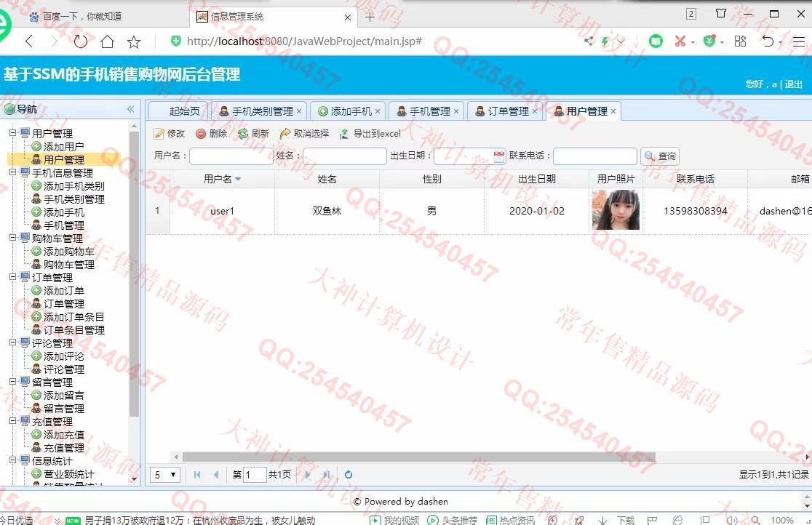Image resolution: width=812 pixels, height=525 pixels.
Task: Click the 2020-01-02 birth date cell
Action: point(536,212)
